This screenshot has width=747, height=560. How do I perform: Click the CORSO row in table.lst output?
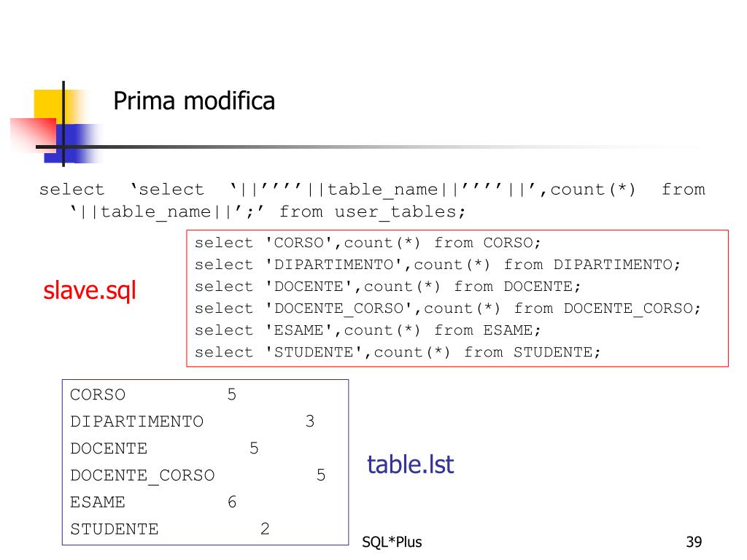click(x=153, y=394)
